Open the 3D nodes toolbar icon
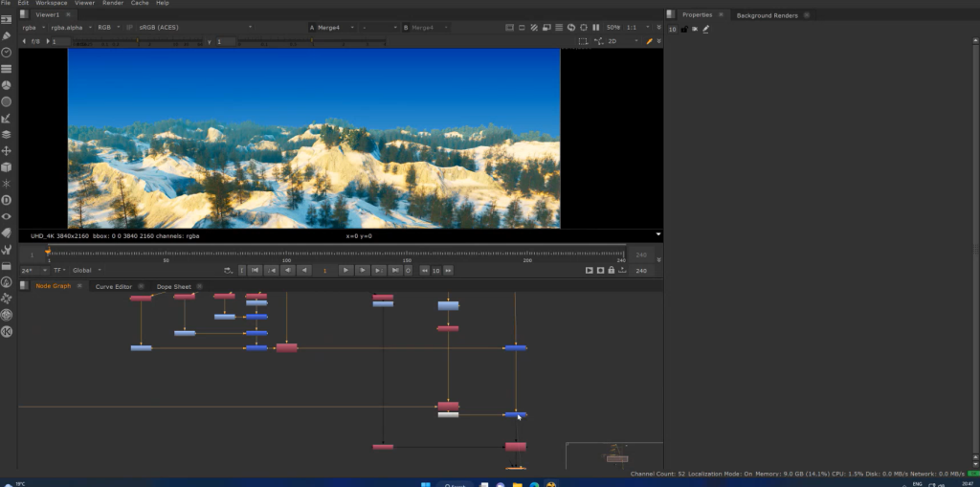The width and height of the screenshot is (980, 487). (x=7, y=166)
